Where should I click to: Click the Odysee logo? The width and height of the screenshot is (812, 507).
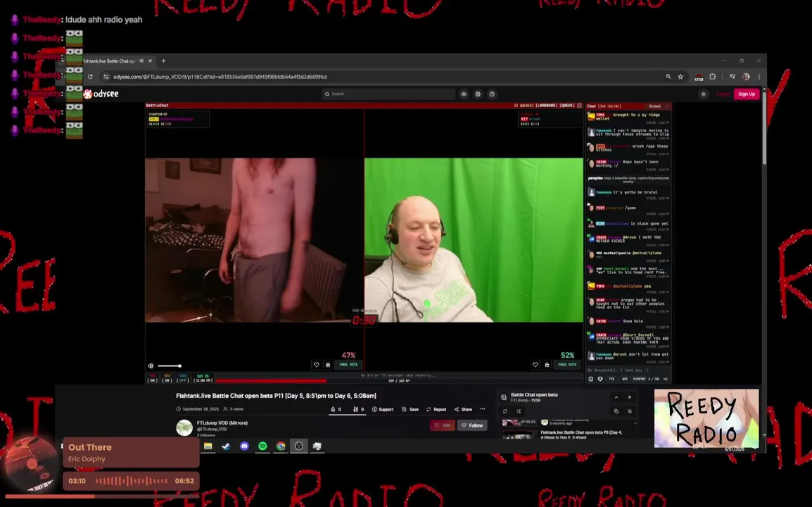tap(101, 94)
